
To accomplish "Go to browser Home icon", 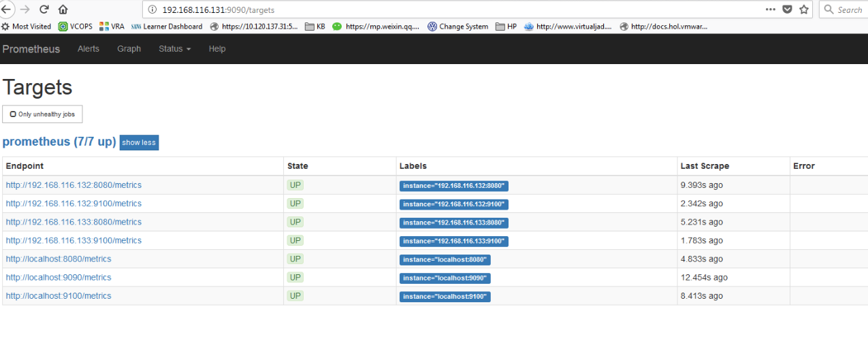I will tap(63, 10).
